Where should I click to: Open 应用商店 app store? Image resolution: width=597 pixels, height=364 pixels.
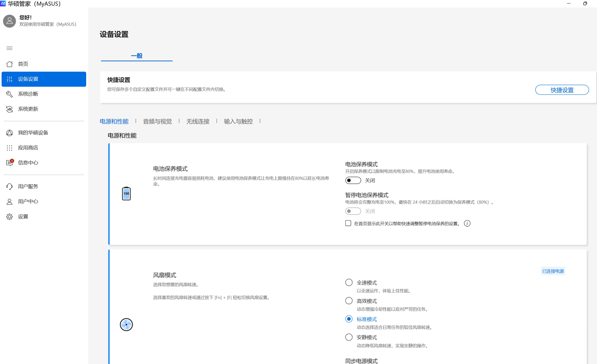28,148
